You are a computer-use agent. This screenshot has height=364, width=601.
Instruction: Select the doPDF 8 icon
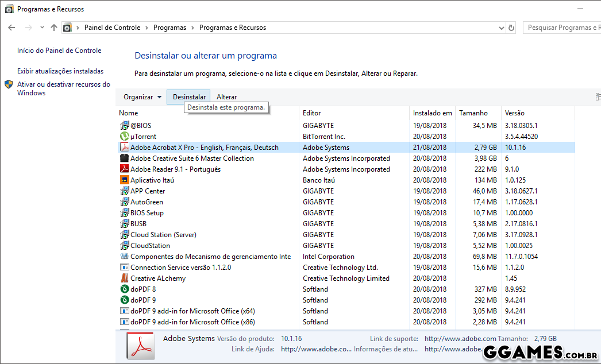click(124, 289)
